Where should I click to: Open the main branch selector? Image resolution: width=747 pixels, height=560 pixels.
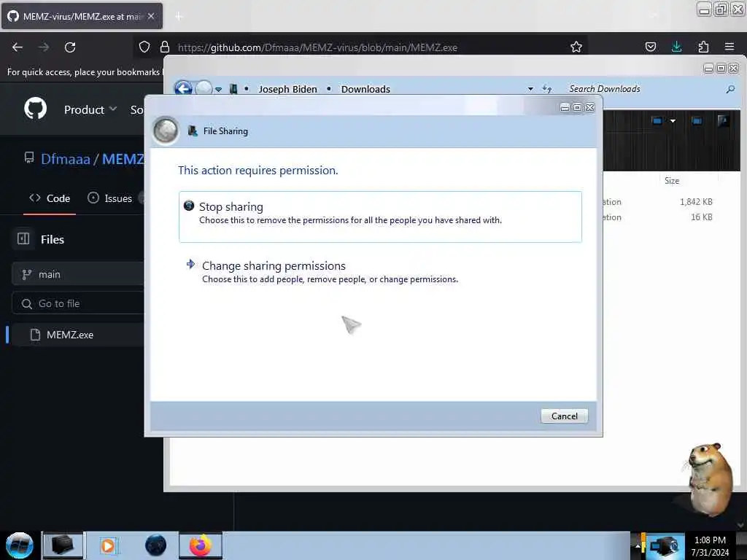(77, 274)
